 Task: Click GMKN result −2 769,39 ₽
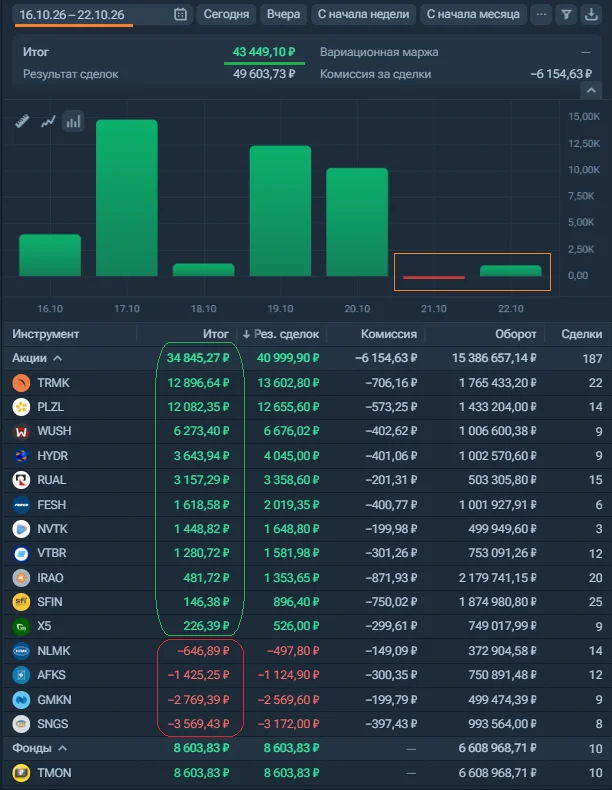[198, 700]
